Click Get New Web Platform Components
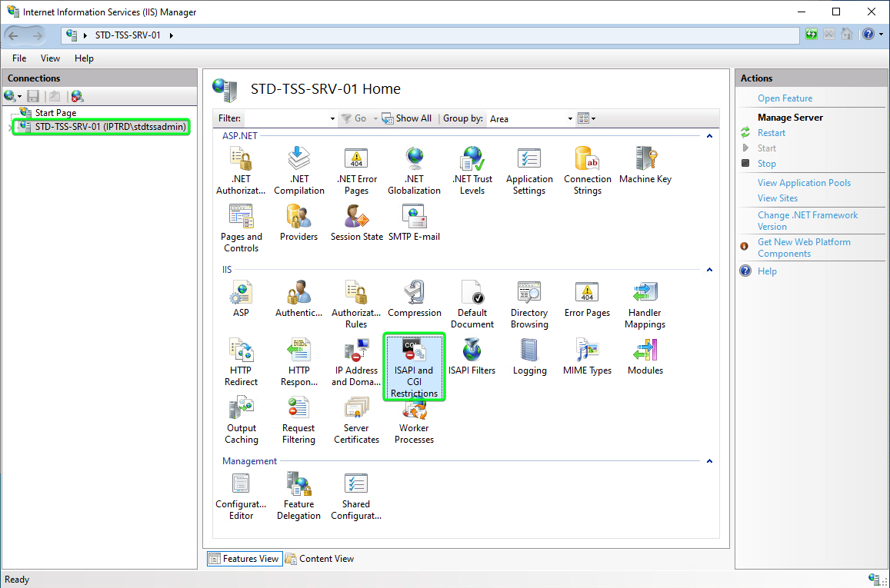Viewport: 890px width, 588px height. tap(804, 247)
